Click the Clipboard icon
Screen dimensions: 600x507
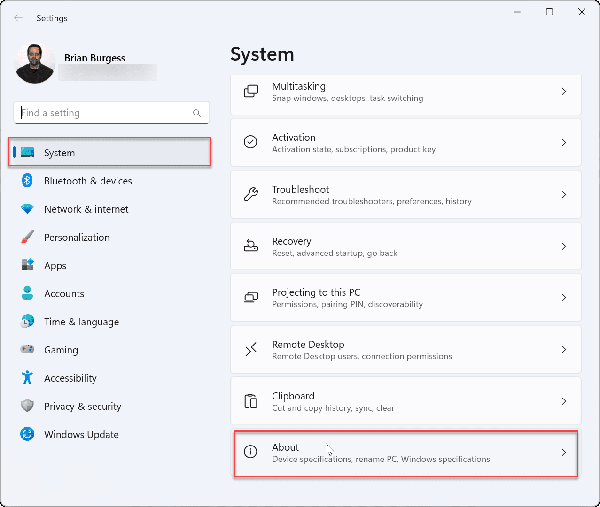tap(251, 401)
